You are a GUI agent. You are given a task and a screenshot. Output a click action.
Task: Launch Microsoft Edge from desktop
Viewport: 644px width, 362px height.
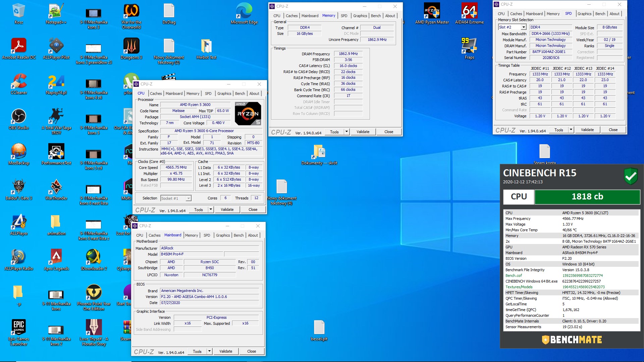tap(244, 13)
